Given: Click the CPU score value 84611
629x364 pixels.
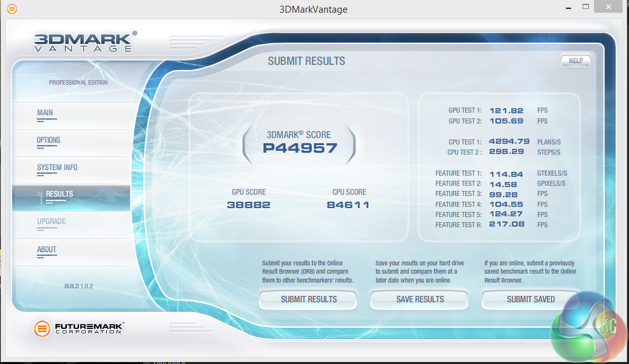Looking at the screenshot, I should coord(348,205).
